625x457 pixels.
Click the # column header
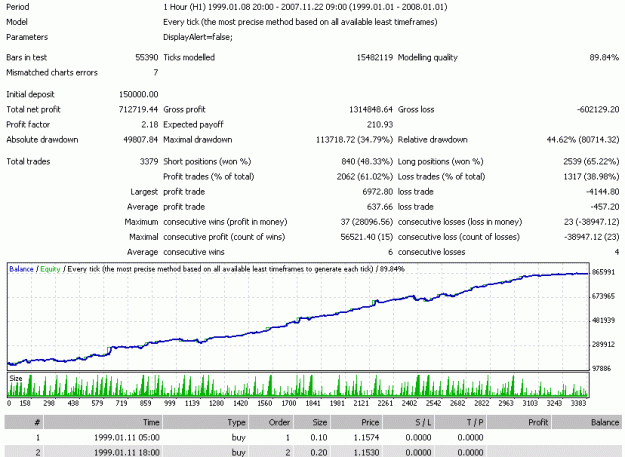point(24,422)
